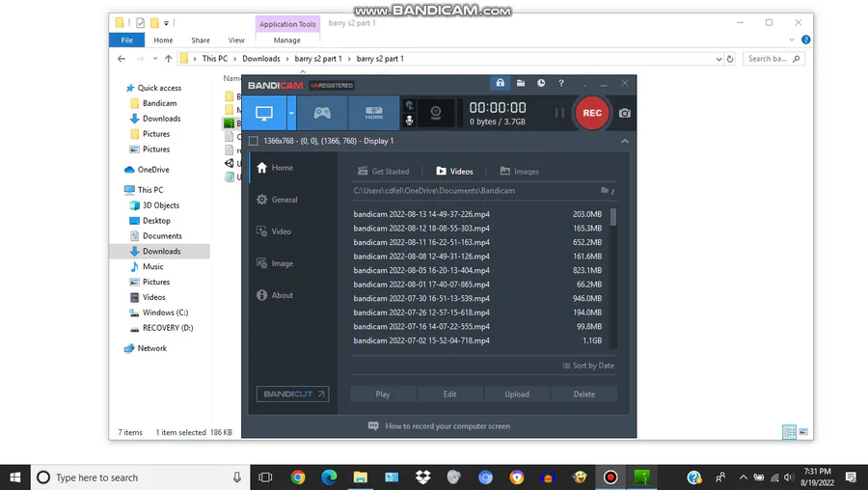Switch to Images tab

(519, 171)
